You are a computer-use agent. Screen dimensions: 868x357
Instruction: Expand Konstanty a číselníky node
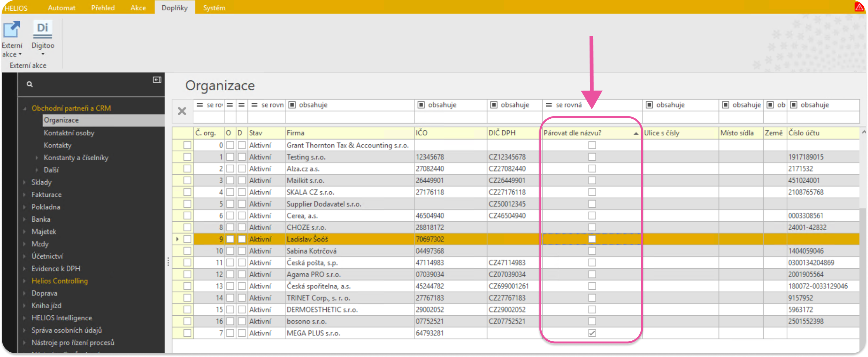pyautogui.click(x=37, y=158)
